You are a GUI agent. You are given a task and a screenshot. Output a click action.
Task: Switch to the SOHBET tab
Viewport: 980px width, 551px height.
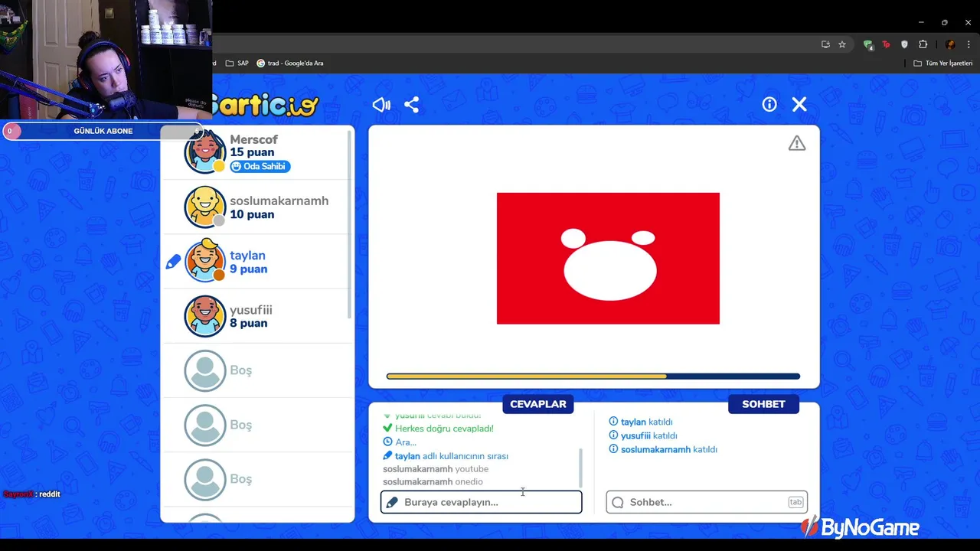763,404
